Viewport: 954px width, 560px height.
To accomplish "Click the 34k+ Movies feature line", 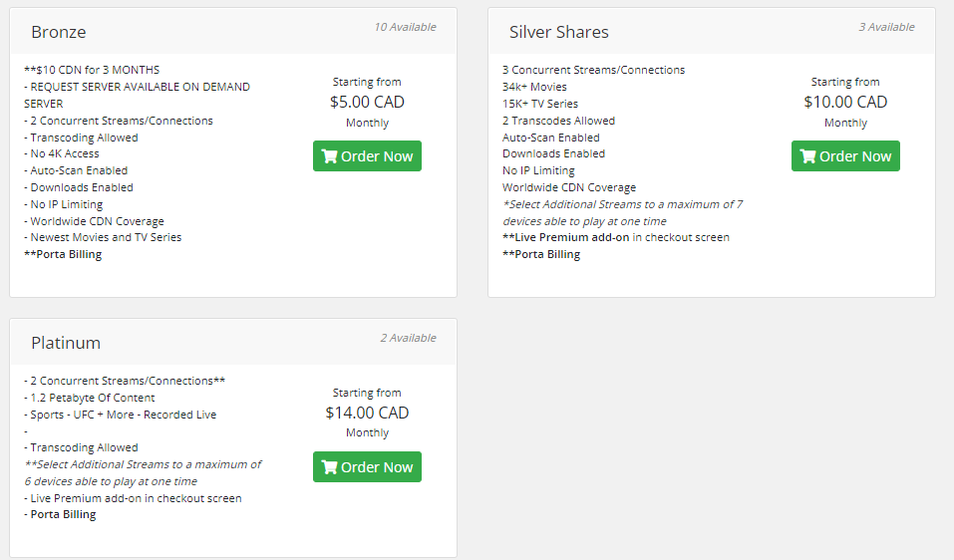I will (x=534, y=87).
